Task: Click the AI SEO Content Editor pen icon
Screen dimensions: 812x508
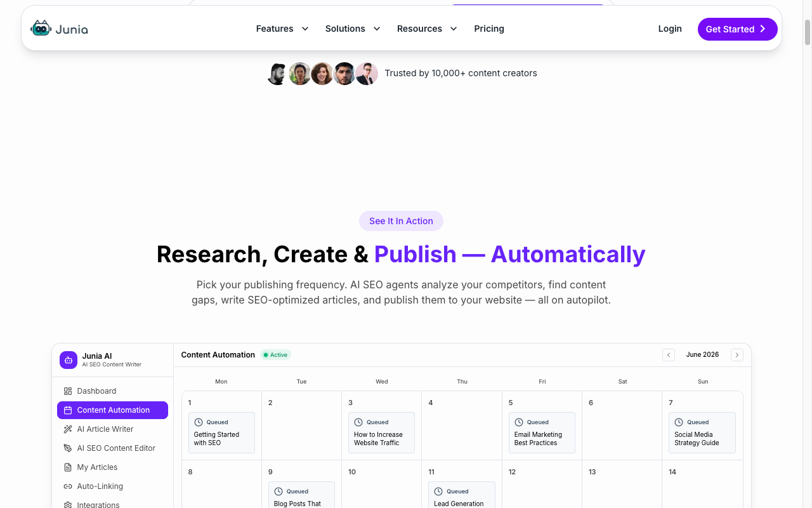Action: click(68, 448)
